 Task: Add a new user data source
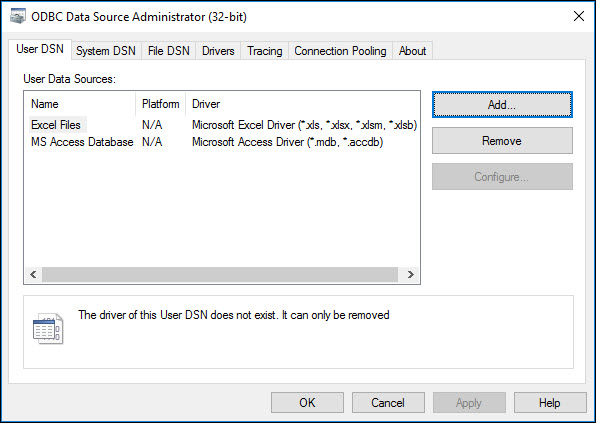coord(502,105)
